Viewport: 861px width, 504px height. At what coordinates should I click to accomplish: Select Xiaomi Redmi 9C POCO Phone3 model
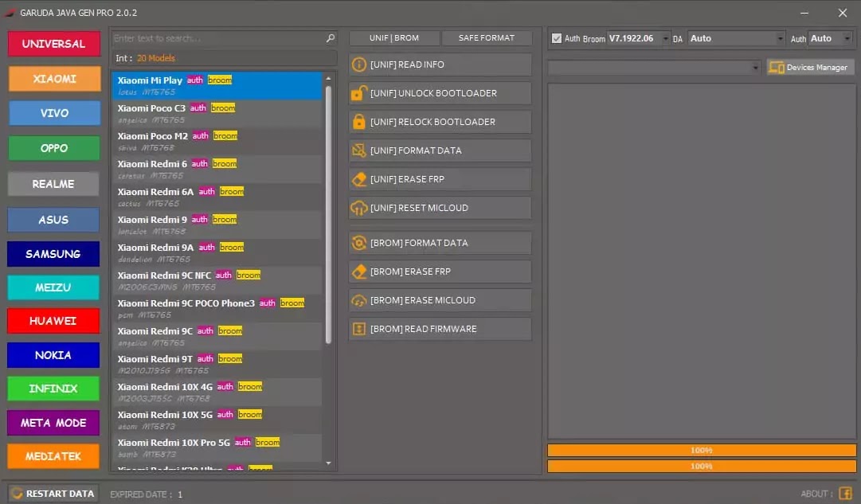217,309
